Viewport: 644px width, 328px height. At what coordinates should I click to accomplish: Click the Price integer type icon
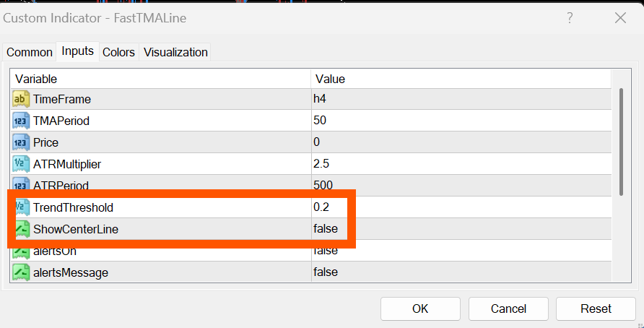pos(21,142)
